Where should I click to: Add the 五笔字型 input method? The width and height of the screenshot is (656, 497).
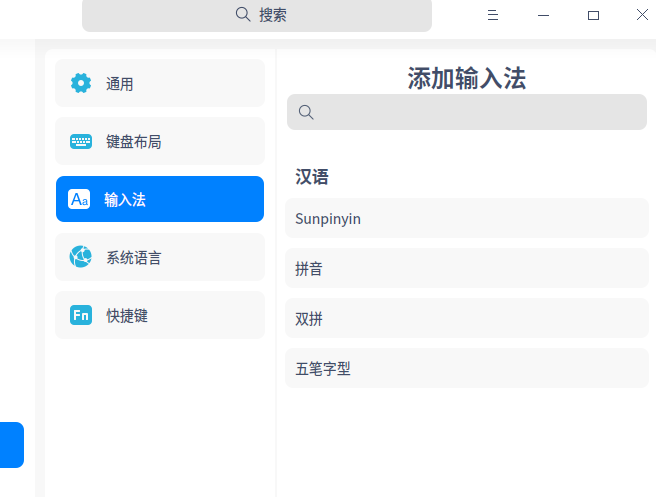point(467,368)
